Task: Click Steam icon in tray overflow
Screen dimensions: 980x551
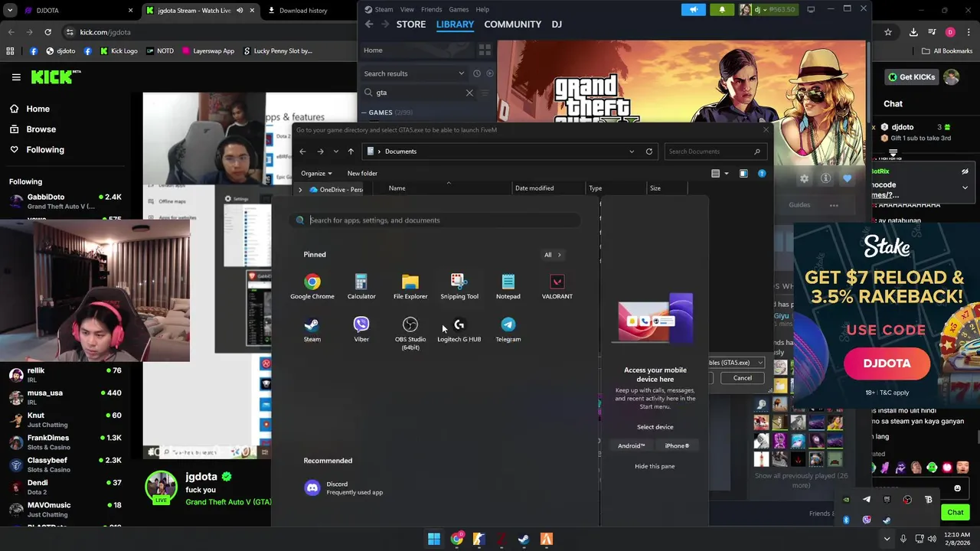Action: click(x=887, y=520)
